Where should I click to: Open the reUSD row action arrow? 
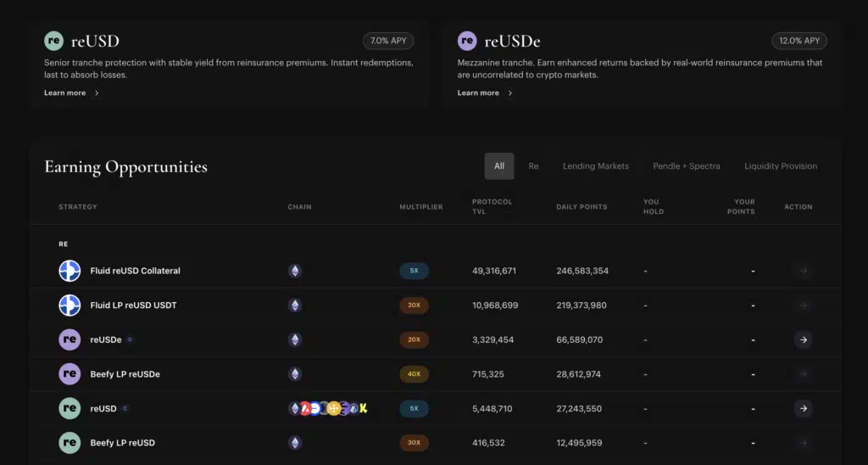click(x=804, y=408)
